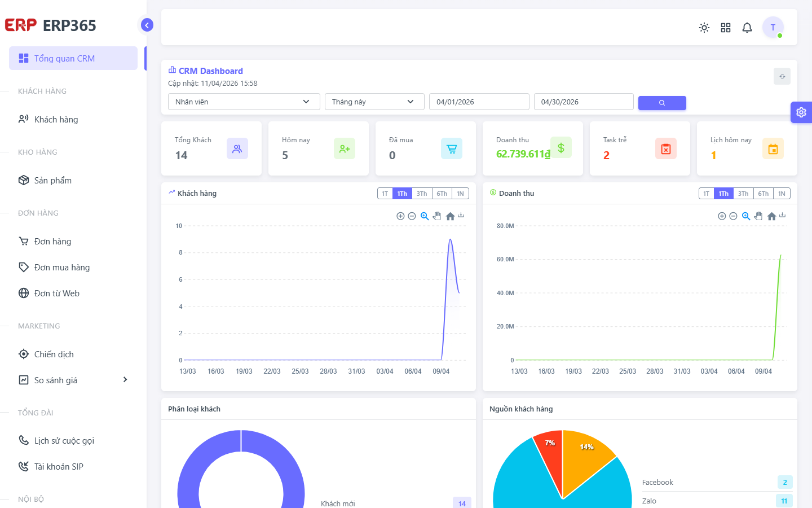The image size is (812, 508).
Task: Expand the So sánh giá submenu arrow
Action: [x=125, y=380]
